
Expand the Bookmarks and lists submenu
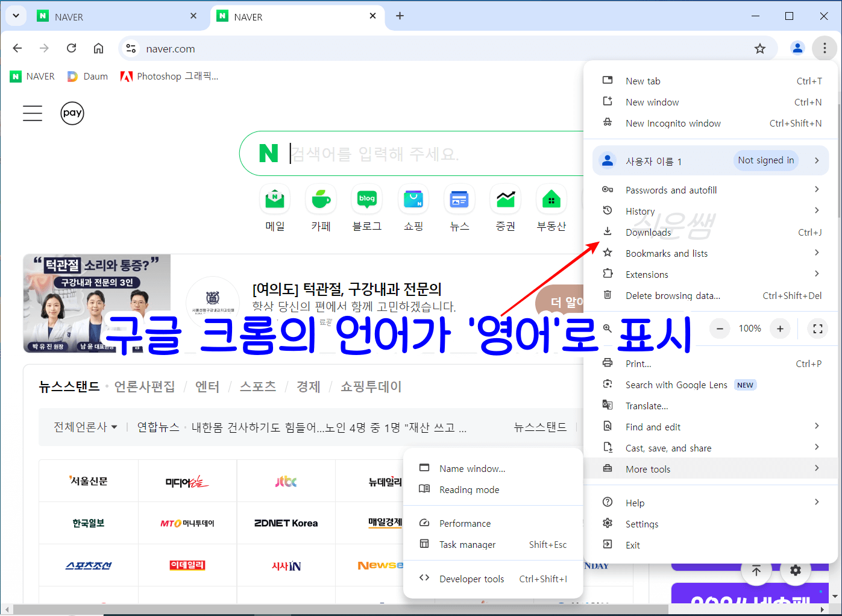[x=817, y=253]
